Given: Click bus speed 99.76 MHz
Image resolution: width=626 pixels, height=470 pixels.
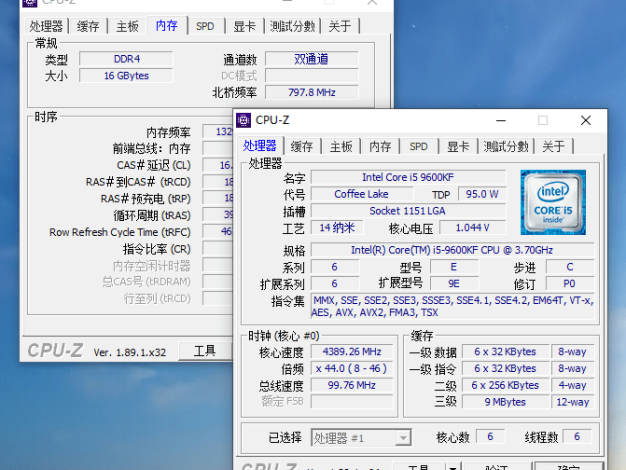Looking at the screenshot, I should 352,385.
